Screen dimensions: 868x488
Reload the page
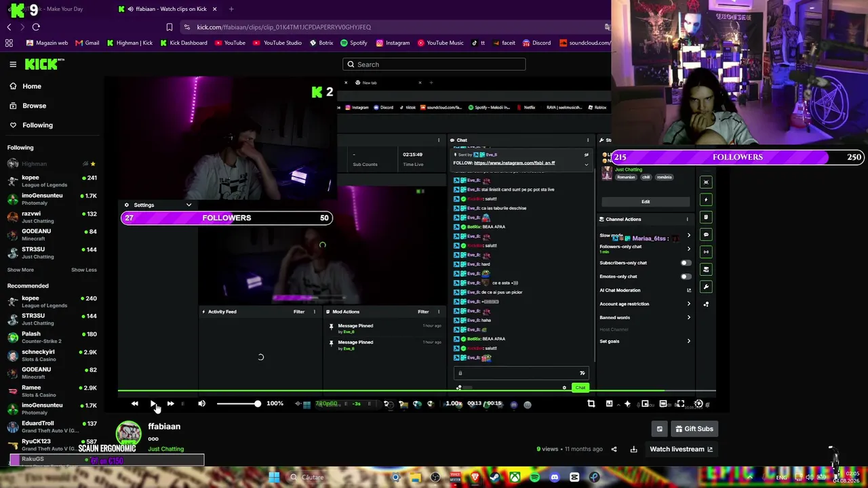pos(36,27)
